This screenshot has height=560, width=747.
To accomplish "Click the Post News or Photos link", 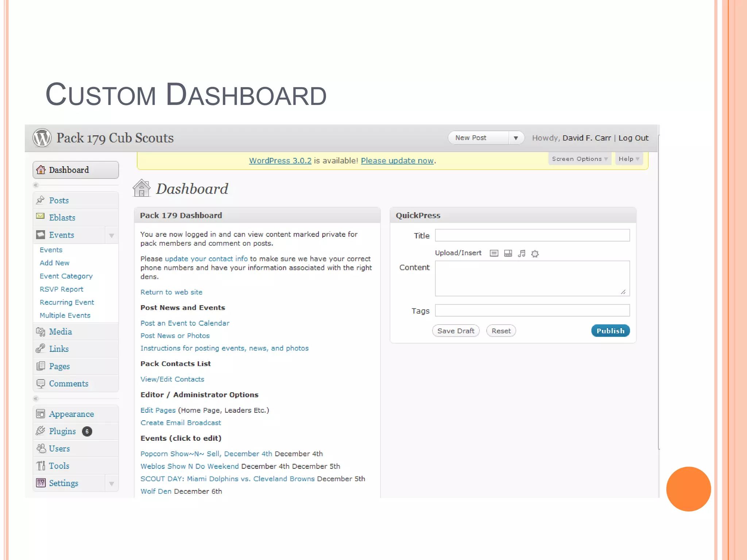I will click(x=175, y=335).
